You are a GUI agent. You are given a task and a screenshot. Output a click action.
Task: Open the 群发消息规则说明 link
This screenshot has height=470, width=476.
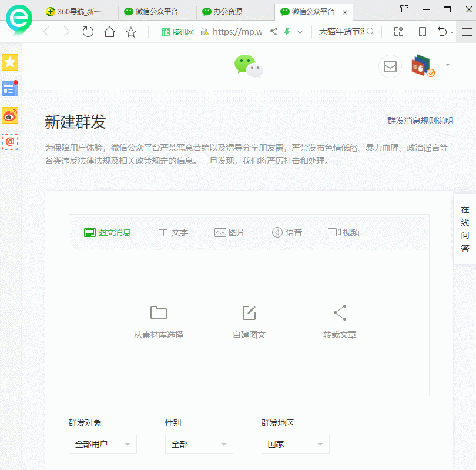pos(419,121)
